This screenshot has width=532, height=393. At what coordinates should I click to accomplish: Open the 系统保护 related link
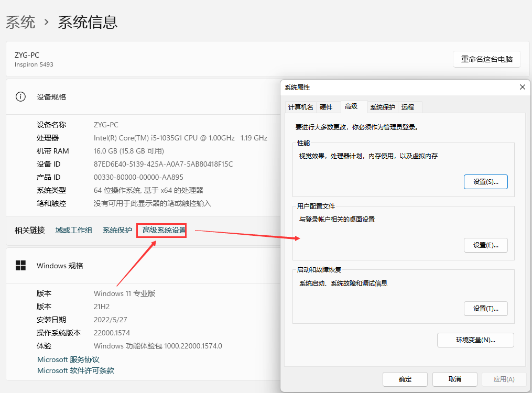(x=117, y=230)
